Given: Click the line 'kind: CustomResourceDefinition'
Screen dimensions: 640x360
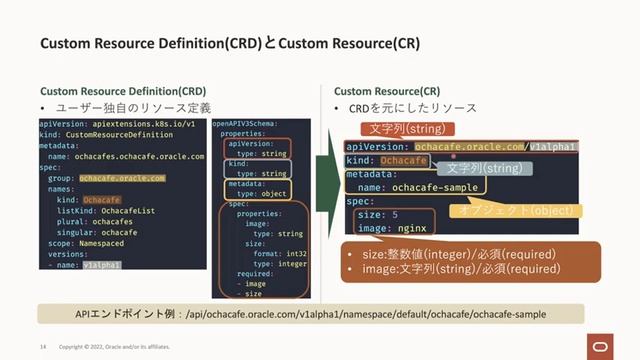Looking at the screenshot, I should [x=106, y=135].
